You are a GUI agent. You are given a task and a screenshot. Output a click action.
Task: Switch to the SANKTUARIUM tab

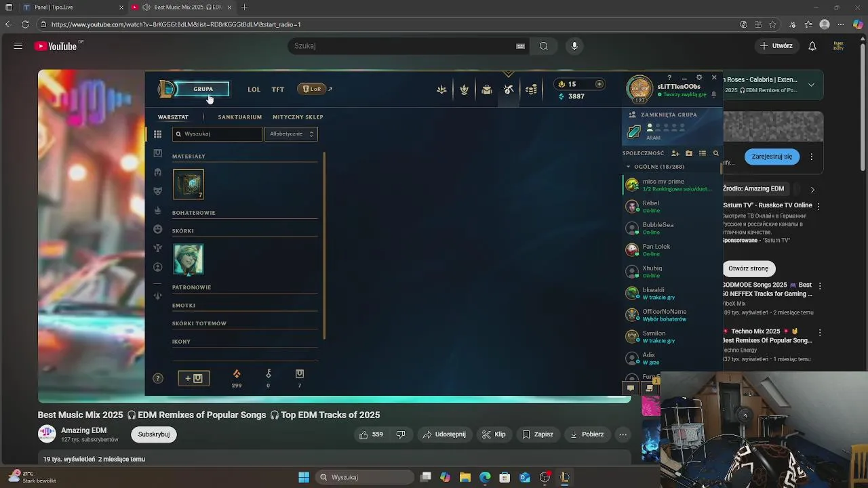[240, 117]
